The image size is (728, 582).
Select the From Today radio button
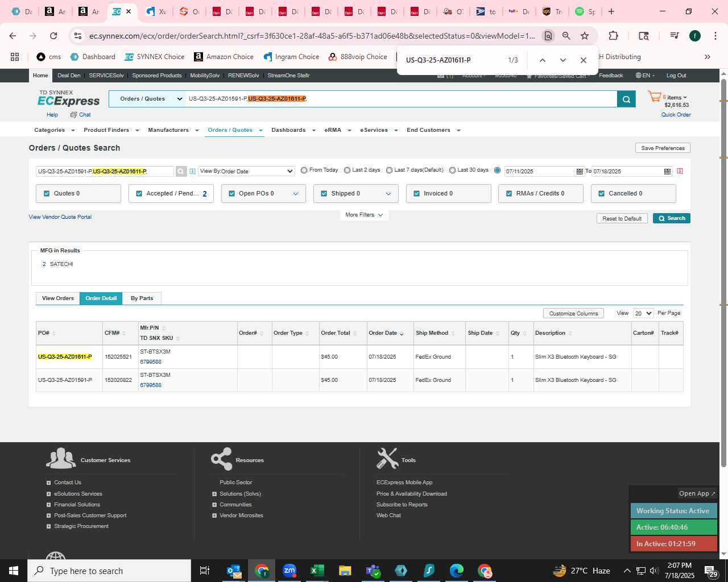click(304, 170)
